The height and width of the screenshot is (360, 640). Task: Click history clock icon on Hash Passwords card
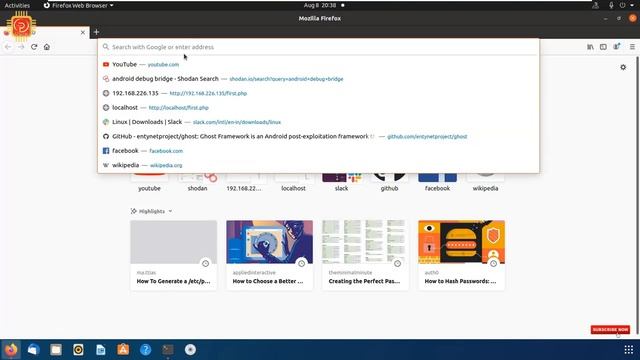pos(493,264)
